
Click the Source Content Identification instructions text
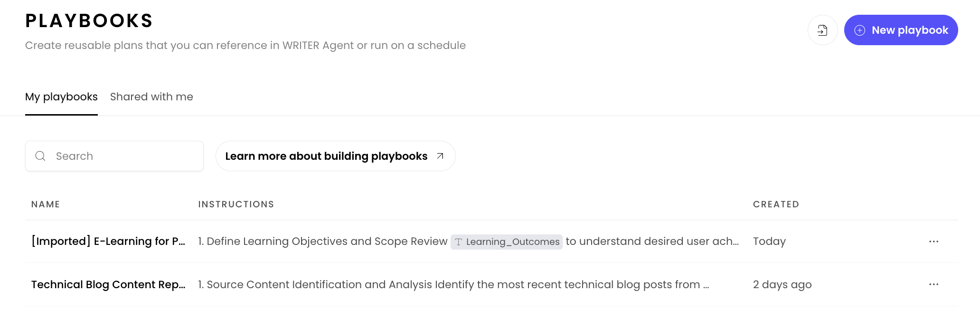pyautogui.click(x=453, y=284)
